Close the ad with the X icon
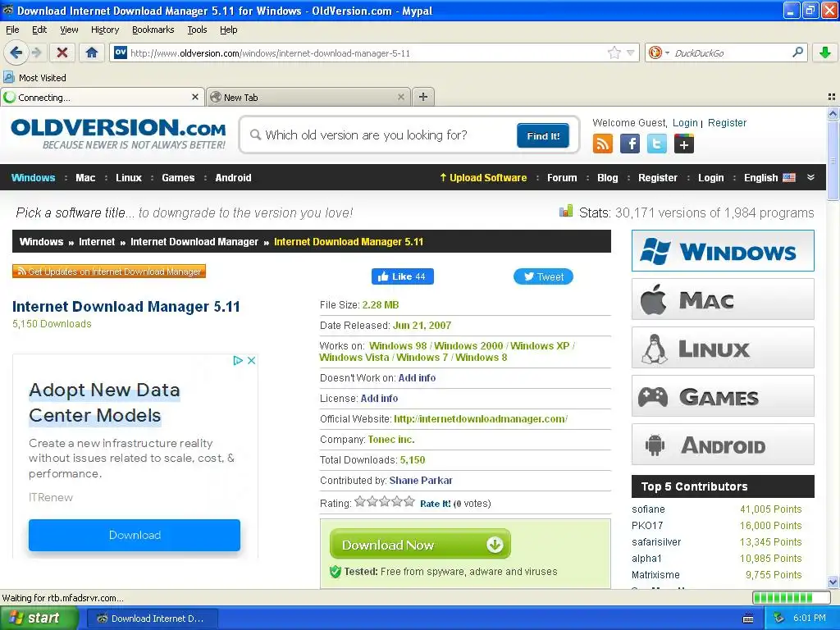This screenshot has width=840, height=630. click(x=251, y=361)
